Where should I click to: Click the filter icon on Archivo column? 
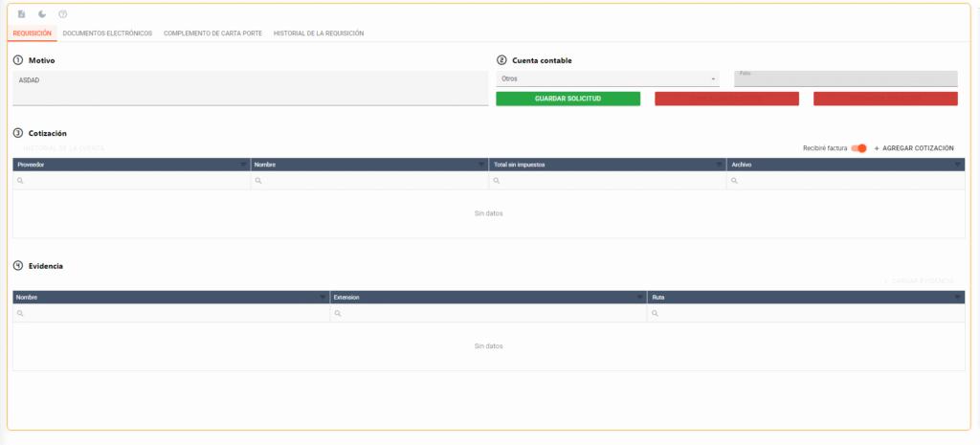958,165
